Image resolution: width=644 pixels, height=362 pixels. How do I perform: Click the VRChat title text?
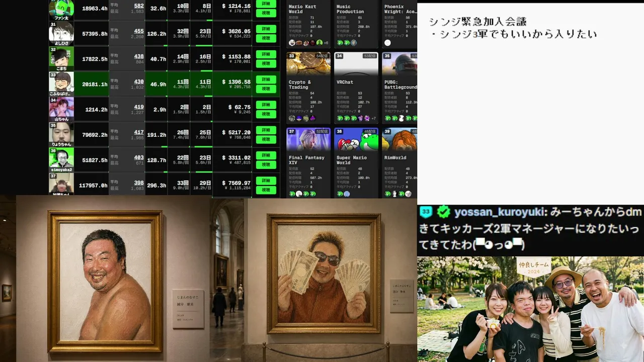(345, 82)
